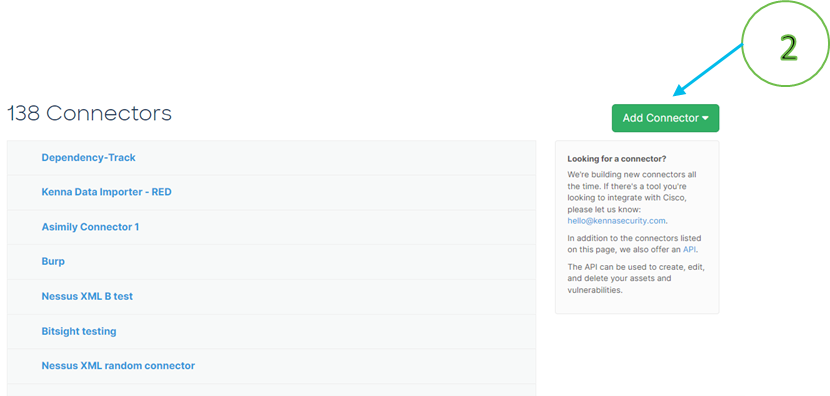Click the text about API creating assets

pyautogui.click(x=636, y=278)
